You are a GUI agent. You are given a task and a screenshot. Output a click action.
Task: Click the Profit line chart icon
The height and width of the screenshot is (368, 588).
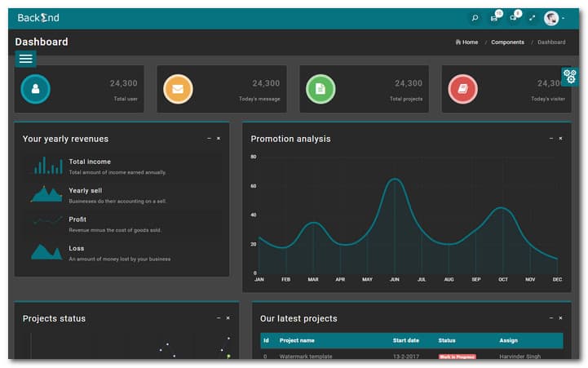click(x=47, y=220)
